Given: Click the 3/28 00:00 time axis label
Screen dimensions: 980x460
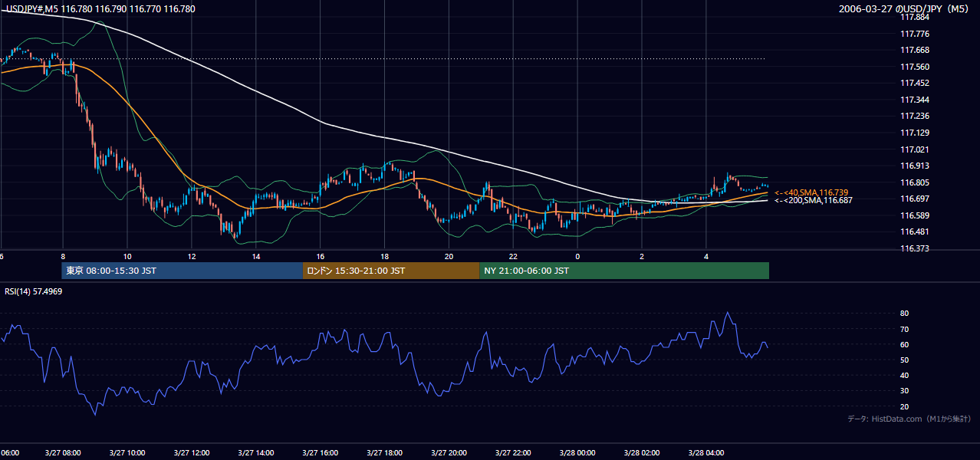Looking at the screenshot, I should pyautogui.click(x=578, y=453).
